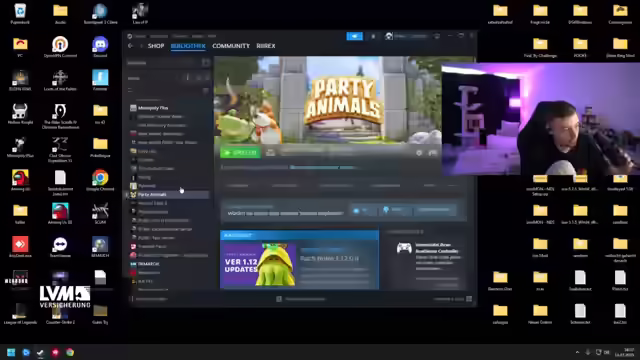The height and width of the screenshot is (360, 640).
Task: Click the green play button for Party Animals
Action: pyautogui.click(x=240, y=153)
